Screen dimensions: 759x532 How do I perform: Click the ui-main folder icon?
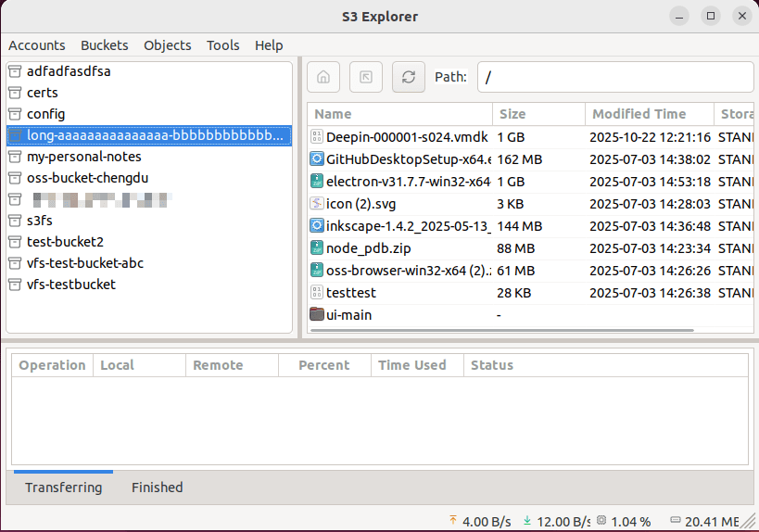[317, 315]
